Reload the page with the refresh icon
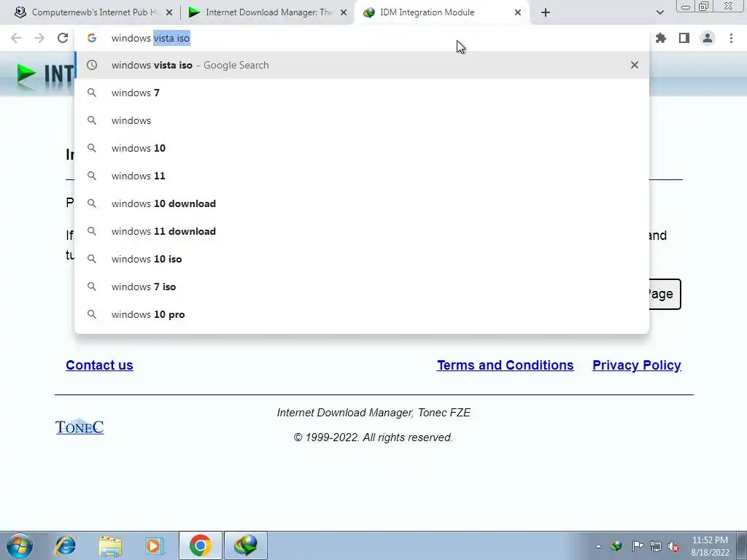 (63, 38)
